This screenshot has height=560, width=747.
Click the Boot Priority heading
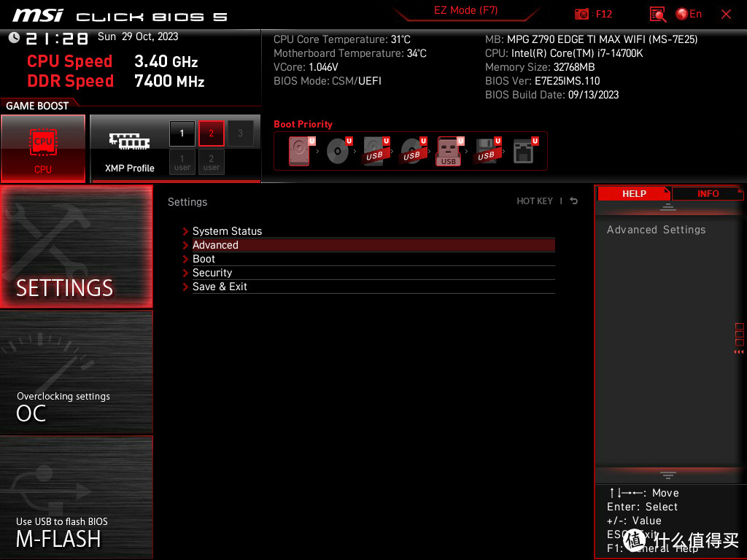[x=303, y=124]
